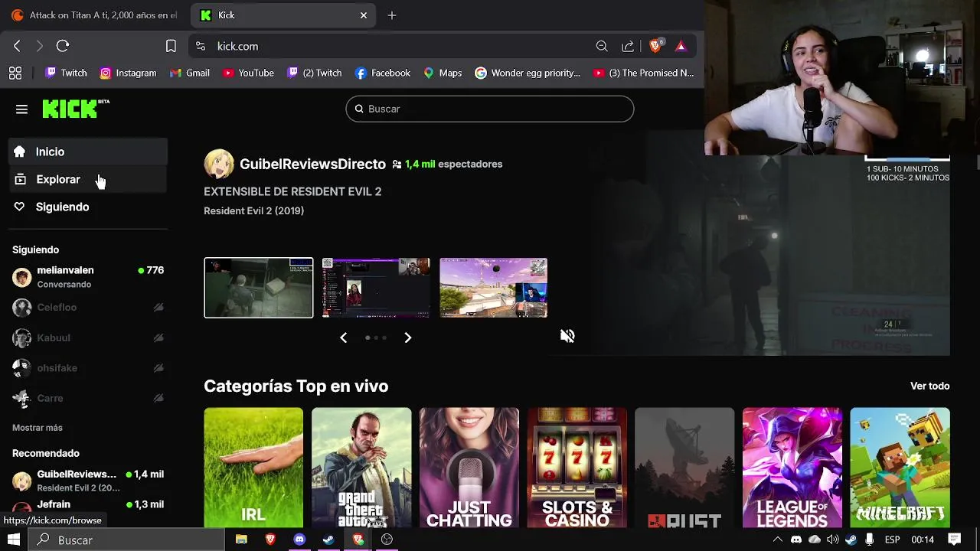Image resolution: width=980 pixels, height=551 pixels.
Task: Open Gmail bookmark
Action: point(189,73)
